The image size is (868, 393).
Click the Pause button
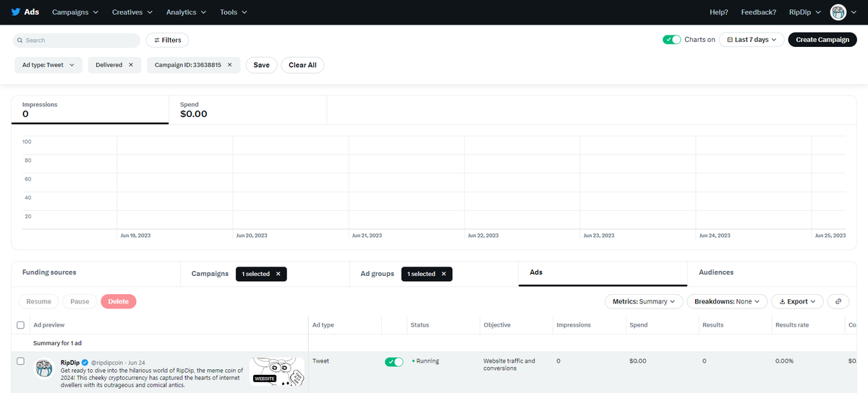(80, 301)
